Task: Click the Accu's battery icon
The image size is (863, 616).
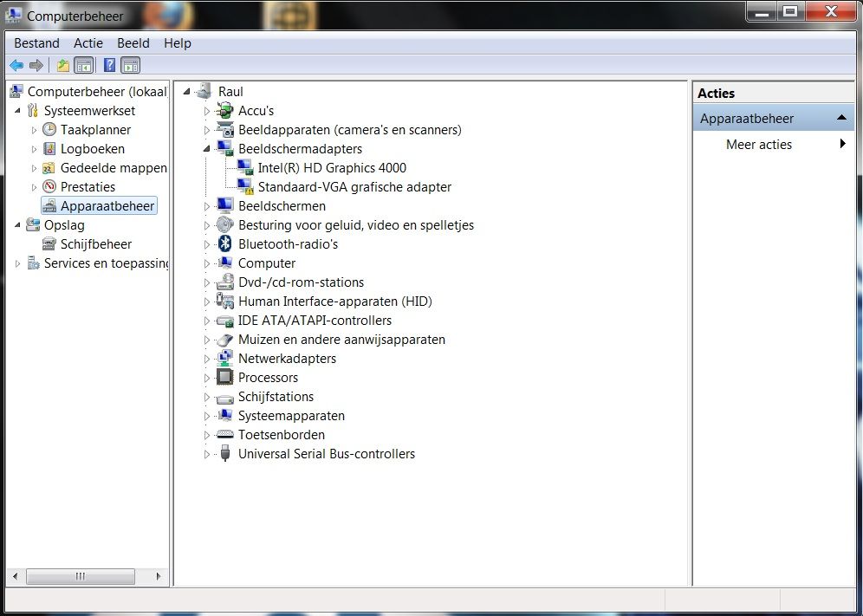Action: 224,111
